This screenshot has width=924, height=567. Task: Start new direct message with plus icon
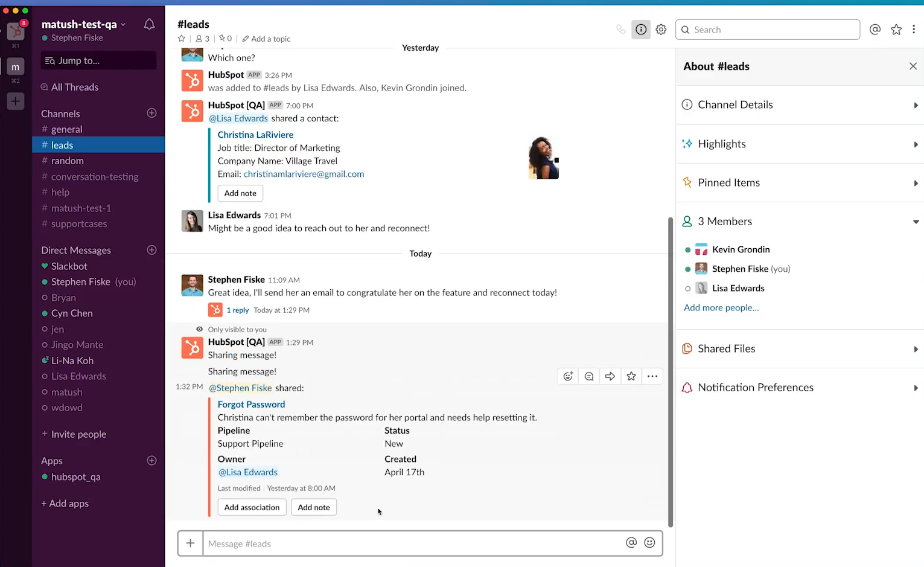pos(151,250)
